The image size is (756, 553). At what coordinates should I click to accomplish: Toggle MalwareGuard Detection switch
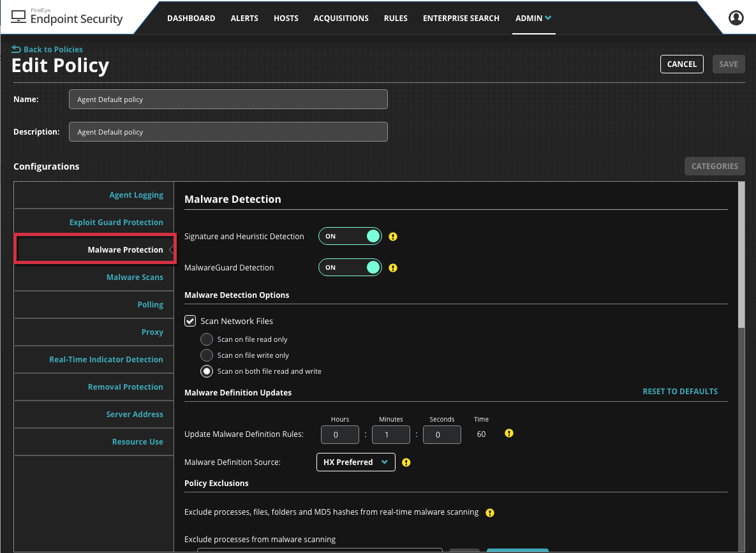click(350, 268)
